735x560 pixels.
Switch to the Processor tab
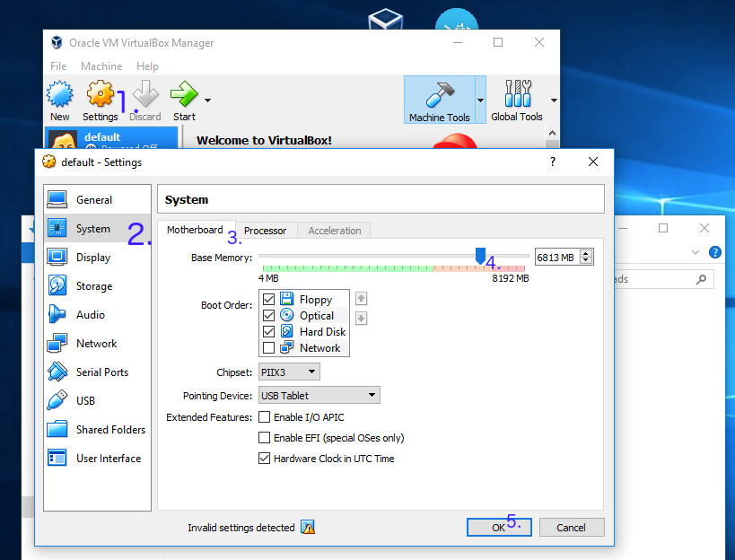[265, 231]
